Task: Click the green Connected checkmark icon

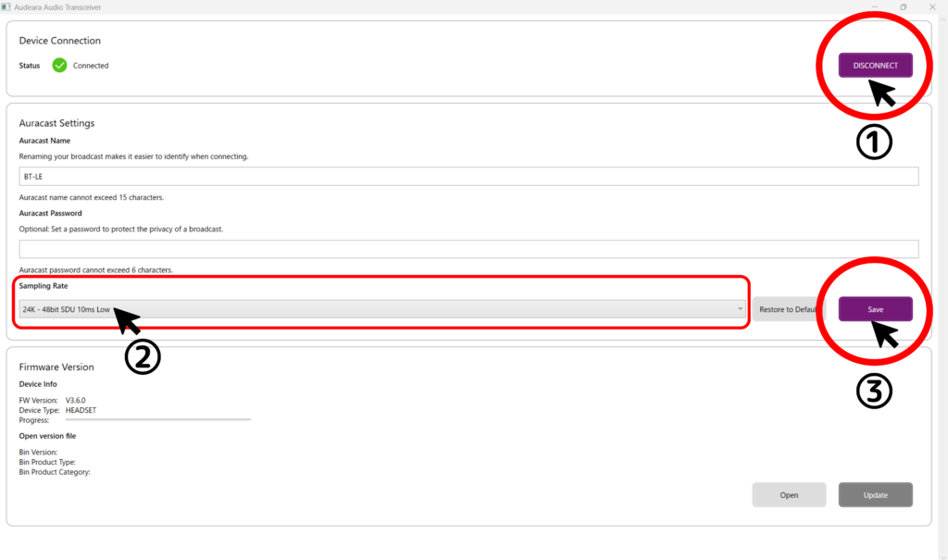Action: pos(59,66)
